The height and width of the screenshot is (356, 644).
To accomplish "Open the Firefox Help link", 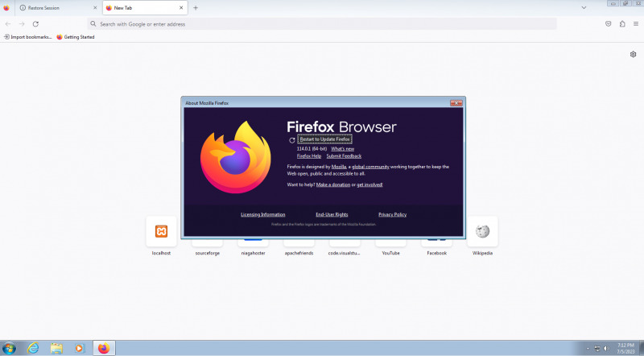I will tap(309, 156).
